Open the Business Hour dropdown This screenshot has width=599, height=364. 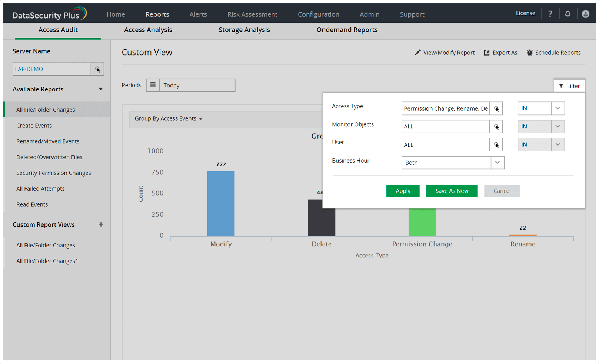(x=497, y=163)
